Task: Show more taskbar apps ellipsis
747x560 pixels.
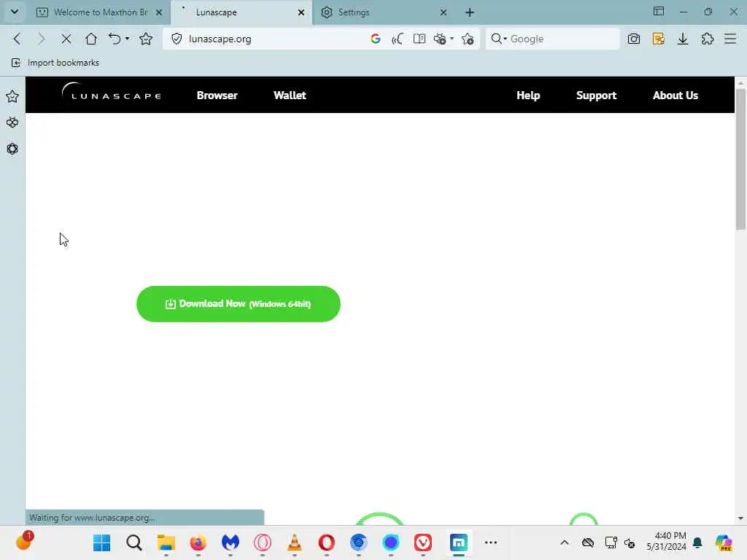Action: 491,542
